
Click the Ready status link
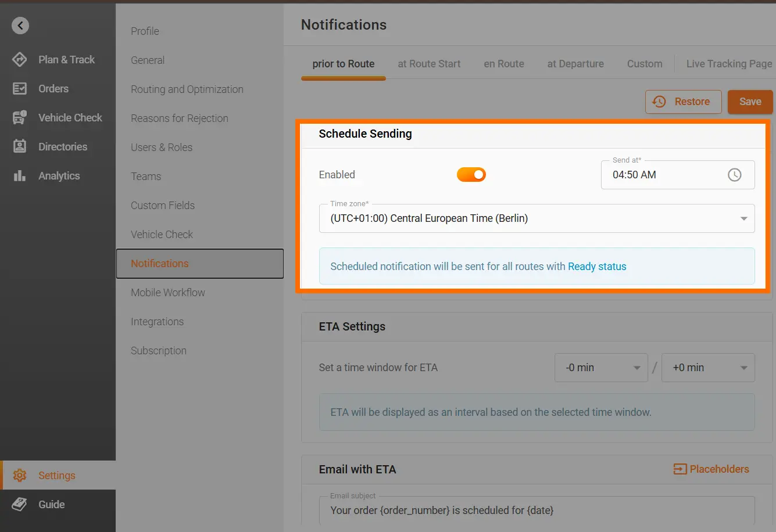(597, 266)
